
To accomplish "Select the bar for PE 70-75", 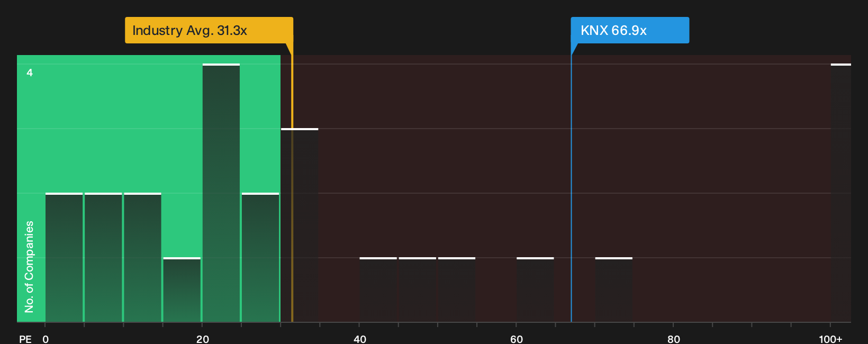I will point(614,289).
